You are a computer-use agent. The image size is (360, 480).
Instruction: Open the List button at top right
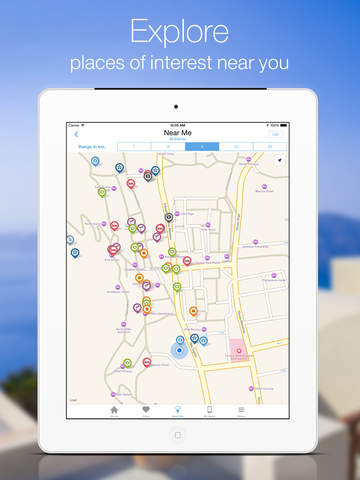[275, 134]
